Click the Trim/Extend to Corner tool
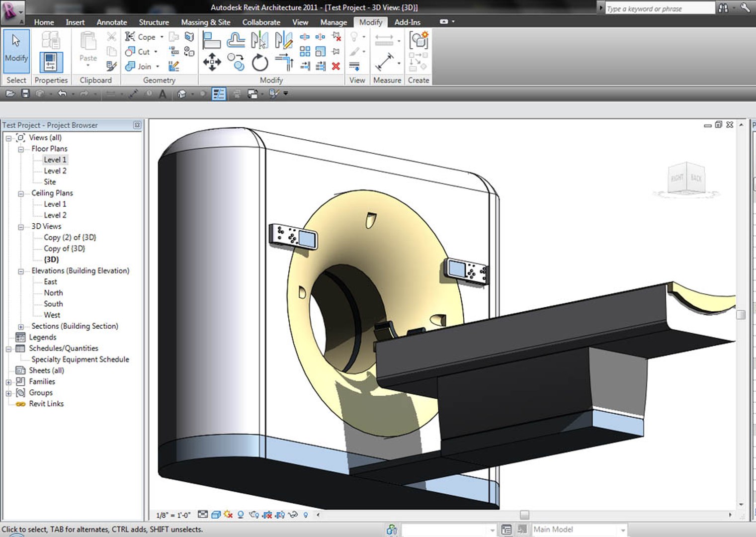Screen dimensions: 756x537 (x=283, y=62)
